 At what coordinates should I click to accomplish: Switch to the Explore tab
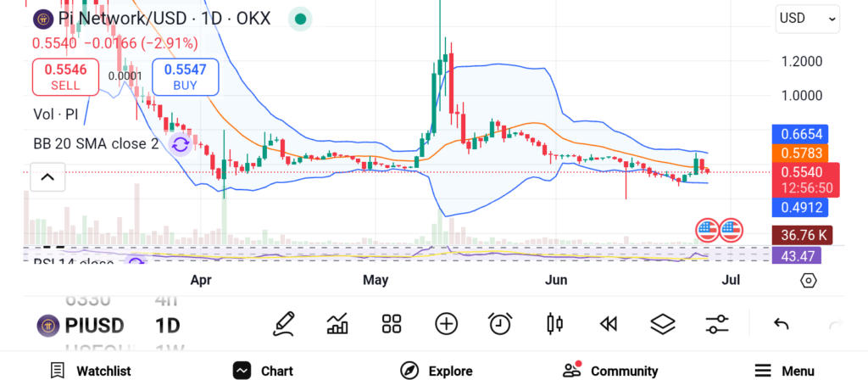[437, 371]
